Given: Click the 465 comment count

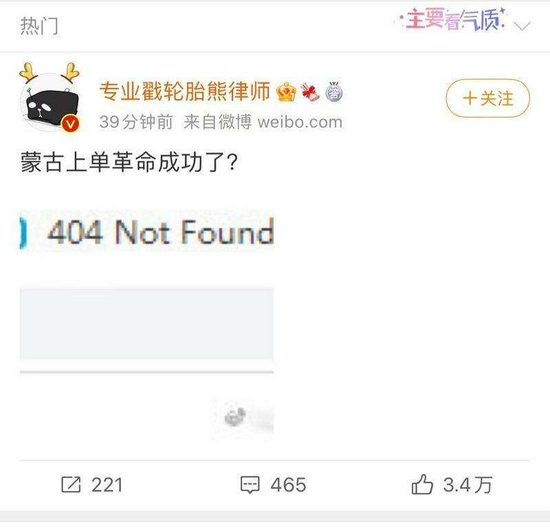Looking at the screenshot, I should (x=288, y=485).
